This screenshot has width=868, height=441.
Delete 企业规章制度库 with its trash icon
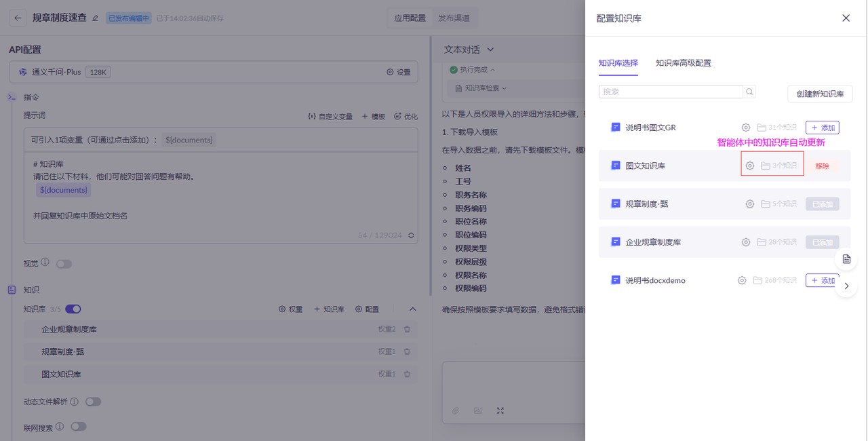407,329
